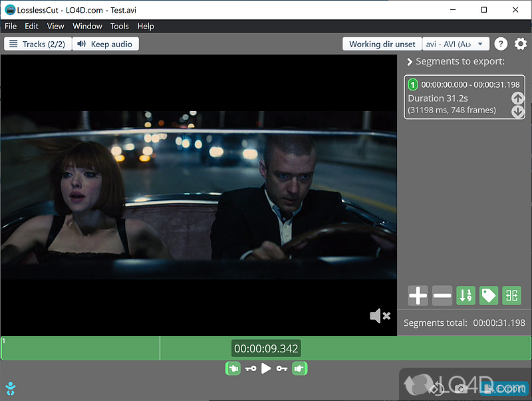The image size is (532, 401).
Task: Add a new segment with plus icon
Action: coord(418,296)
